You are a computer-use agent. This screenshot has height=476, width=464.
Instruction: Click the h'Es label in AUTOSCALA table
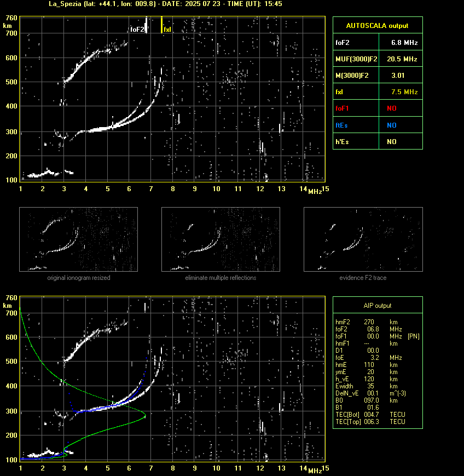(342, 142)
